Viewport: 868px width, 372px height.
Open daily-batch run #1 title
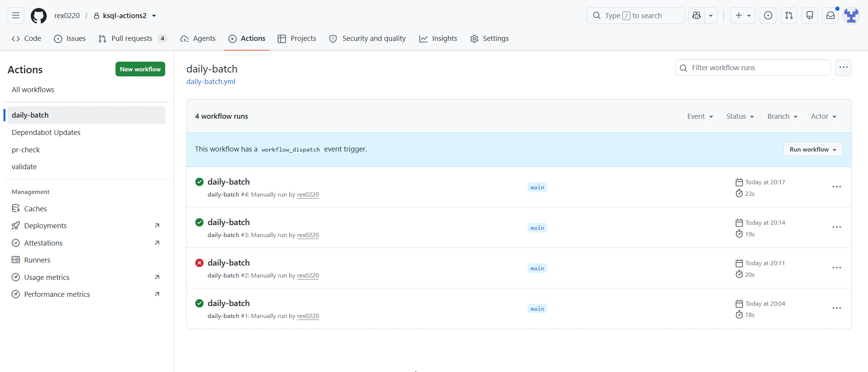(229, 303)
